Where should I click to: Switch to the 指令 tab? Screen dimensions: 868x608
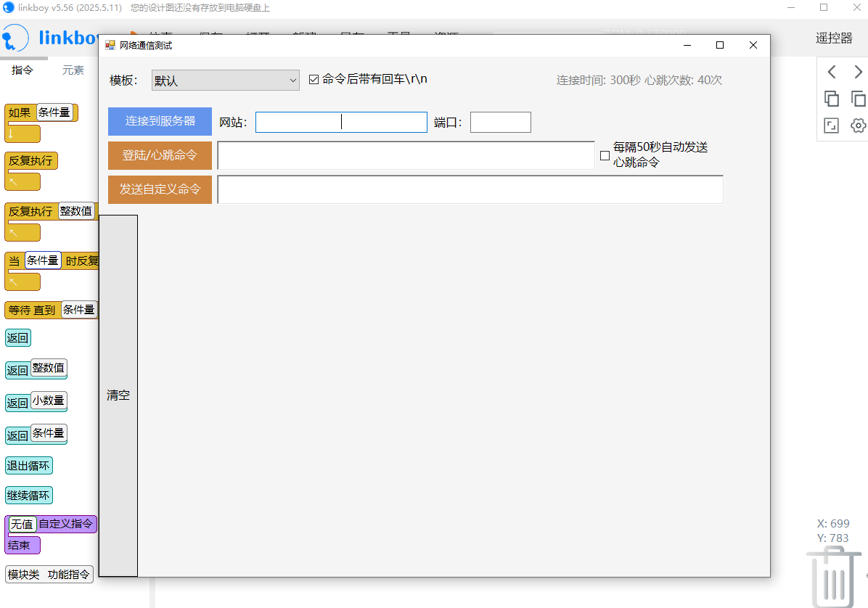pos(22,70)
